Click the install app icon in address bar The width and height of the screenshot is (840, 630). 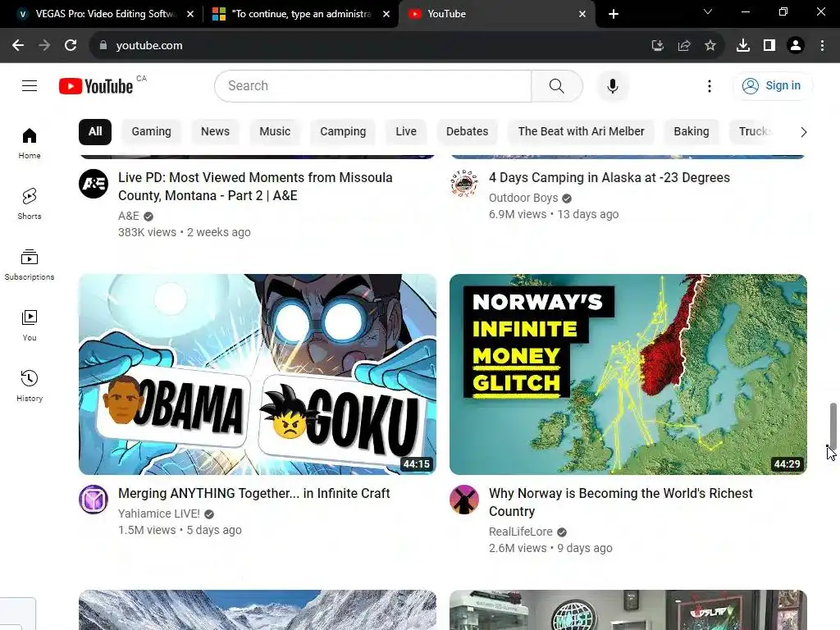coord(658,46)
